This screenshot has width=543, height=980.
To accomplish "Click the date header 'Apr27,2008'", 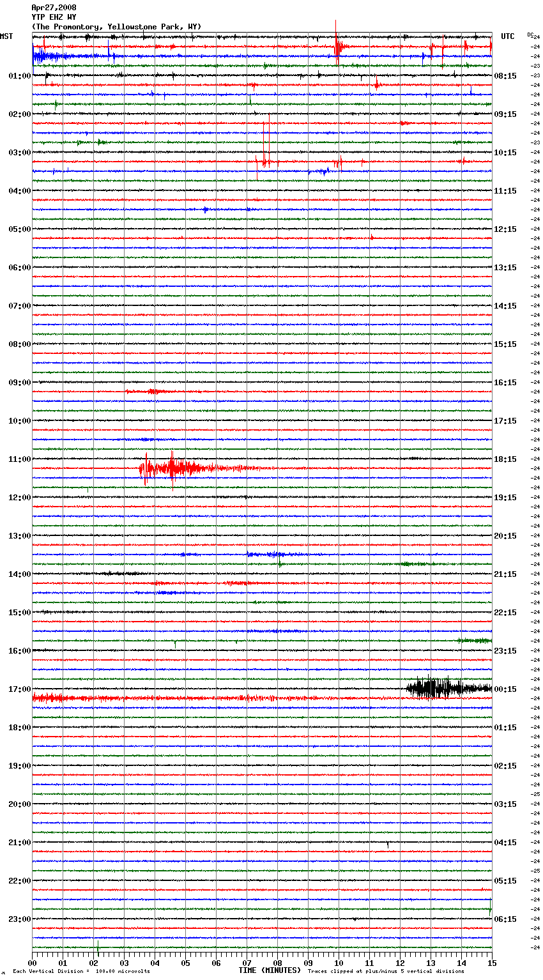I will (54, 8).
